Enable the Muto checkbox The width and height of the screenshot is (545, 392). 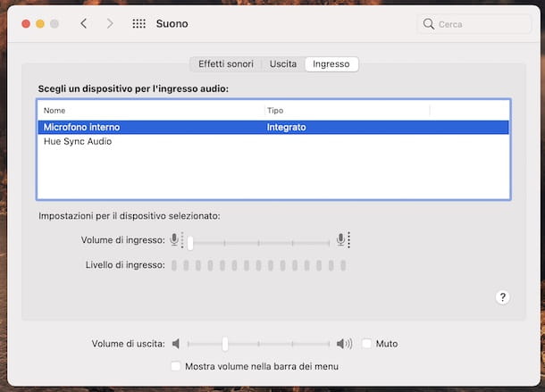click(366, 344)
